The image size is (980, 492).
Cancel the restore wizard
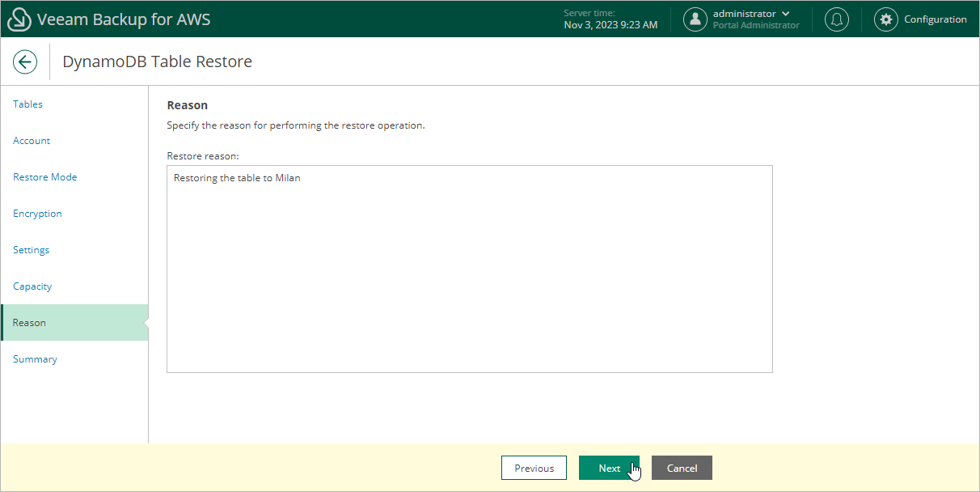pyautogui.click(x=682, y=468)
